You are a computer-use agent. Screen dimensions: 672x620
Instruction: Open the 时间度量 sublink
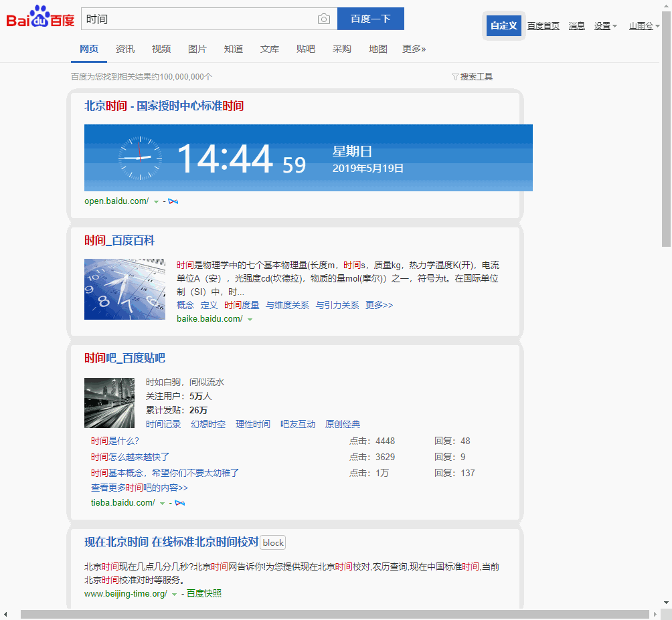[242, 305]
